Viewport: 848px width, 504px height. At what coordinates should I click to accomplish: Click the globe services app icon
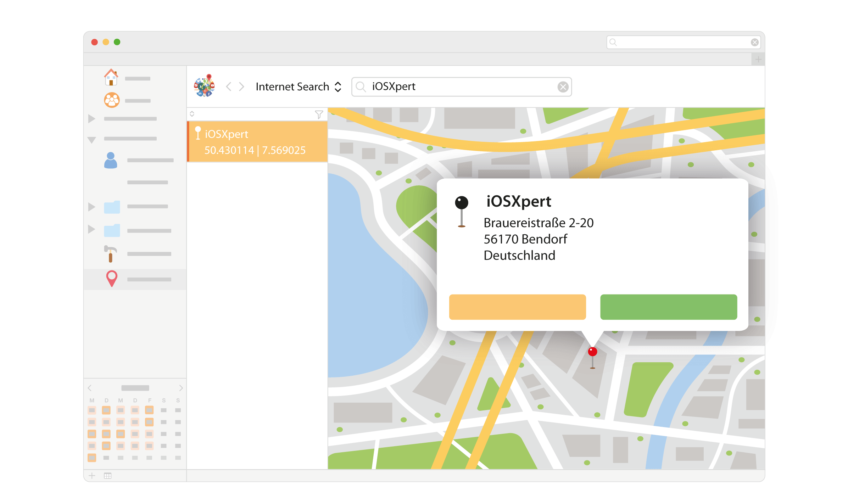point(205,86)
